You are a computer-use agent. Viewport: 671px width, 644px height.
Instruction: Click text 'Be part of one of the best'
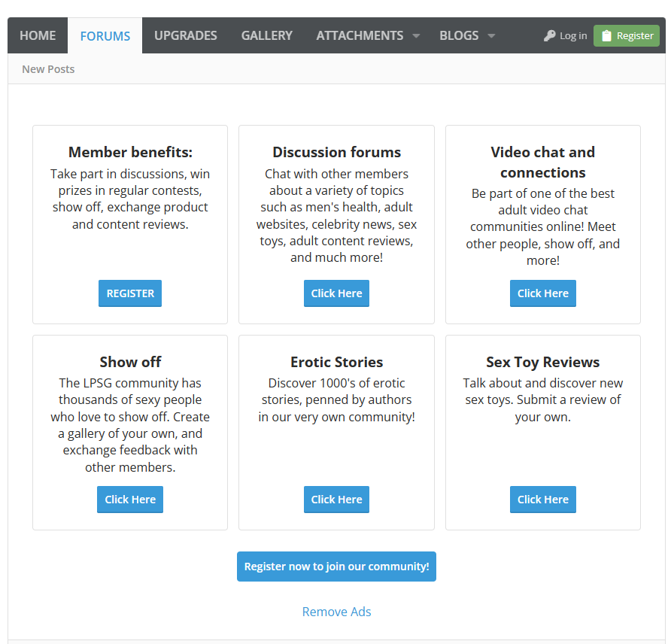coord(543,194)
